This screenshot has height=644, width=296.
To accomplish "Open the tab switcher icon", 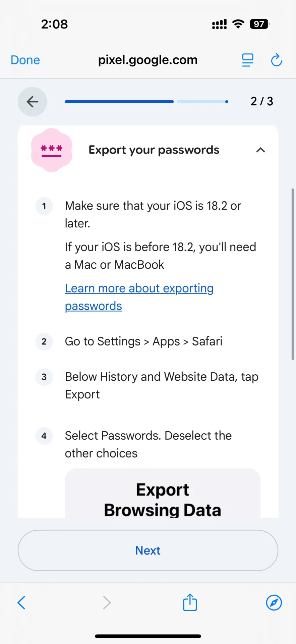I will coord(247,60).
